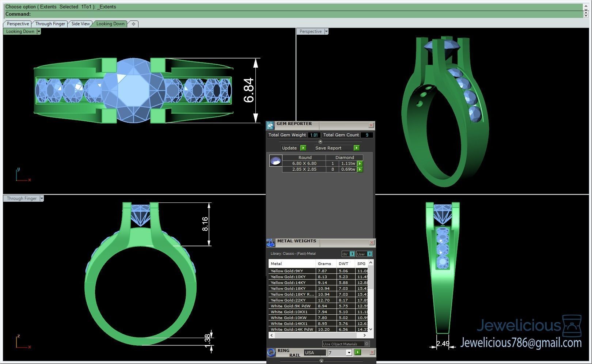Click the Through Finger viewport title

22,198
